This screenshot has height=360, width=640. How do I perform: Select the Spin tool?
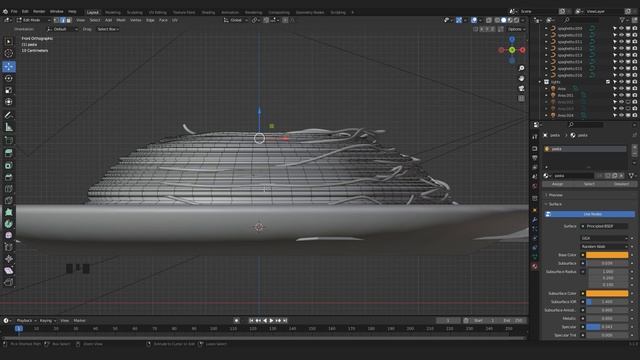pos(9,224)
